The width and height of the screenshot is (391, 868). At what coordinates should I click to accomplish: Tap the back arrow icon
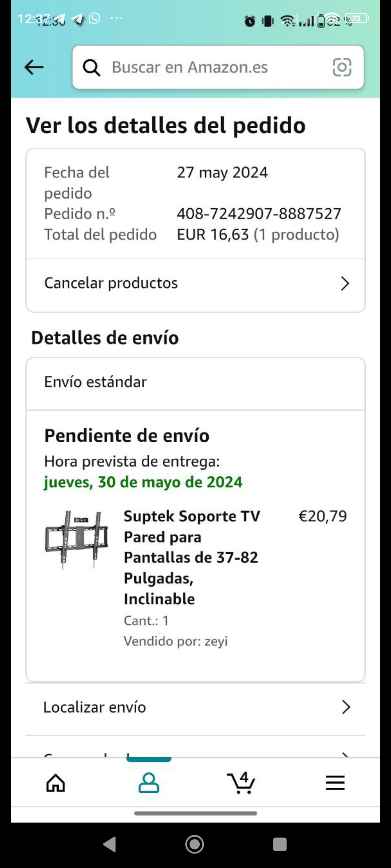[x=34, y=67]
